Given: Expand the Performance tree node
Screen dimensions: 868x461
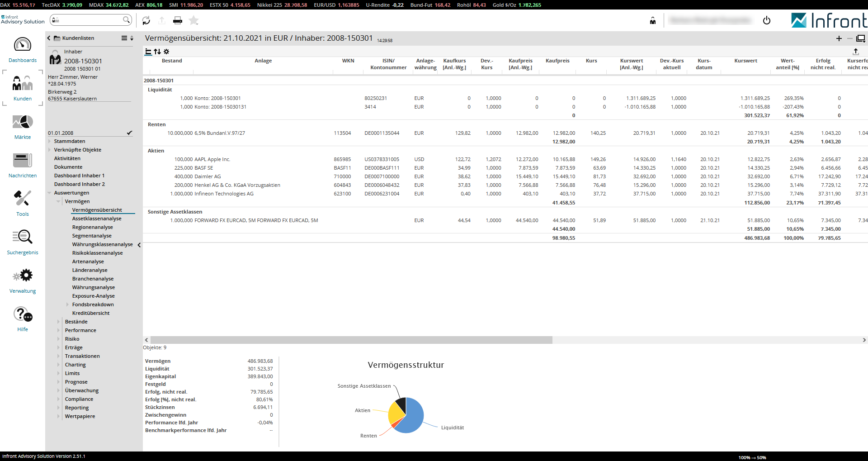Looking at the screenshot, I should [x=59, y=330].
